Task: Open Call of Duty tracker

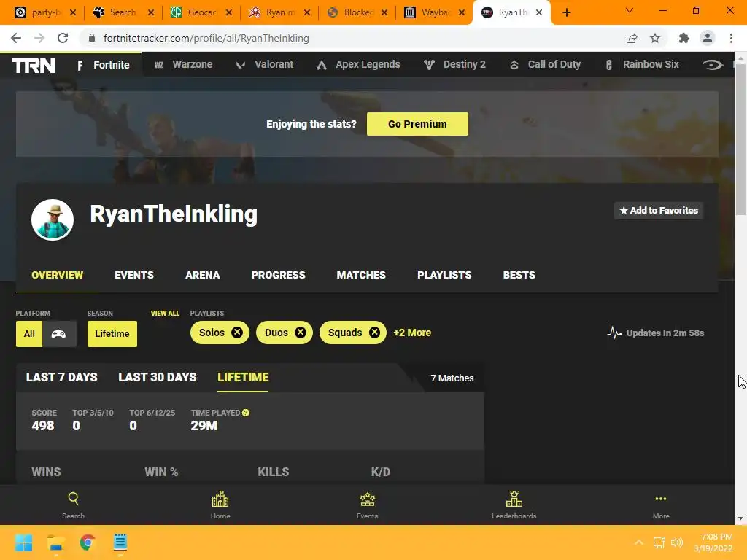Action: [544, 64]
